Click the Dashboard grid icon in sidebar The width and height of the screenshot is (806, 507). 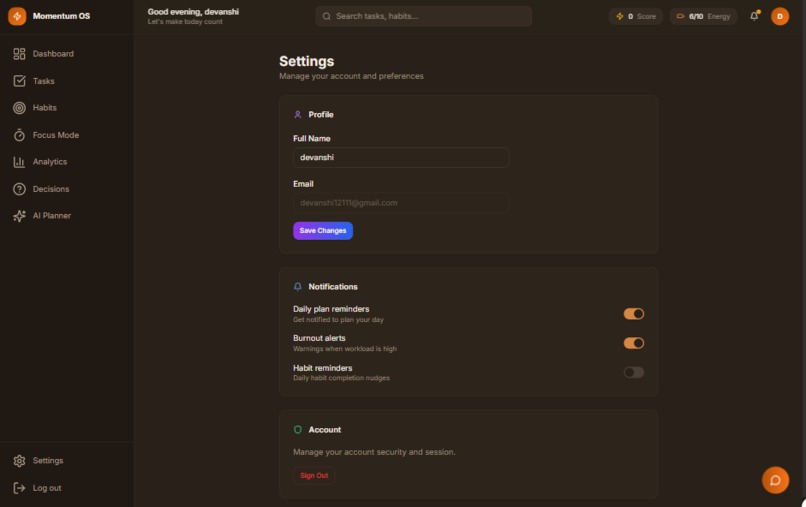19,54
